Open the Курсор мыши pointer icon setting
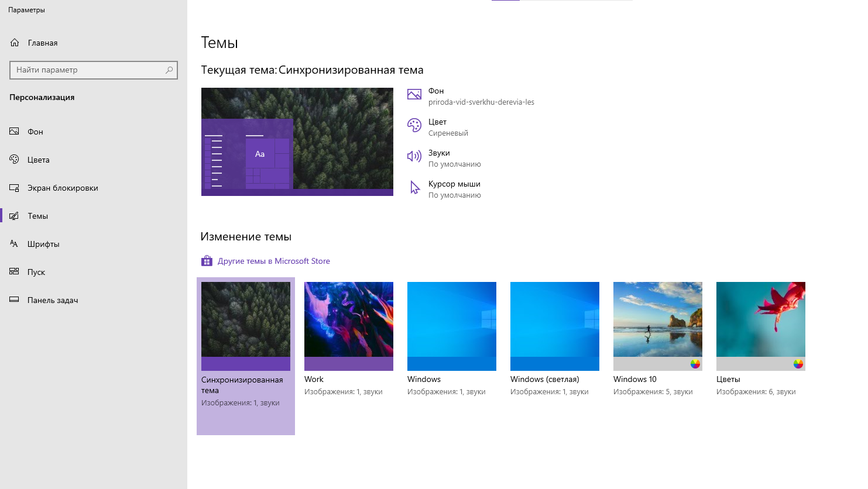Viewport: 868px width, 489px height. (x=414, y=188)
